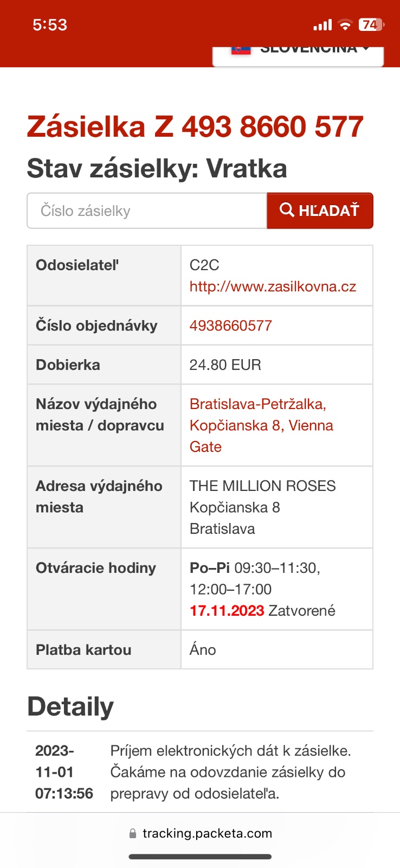
Task: Tap the THE MILLION ROSES address text
Action: [263, 486]
